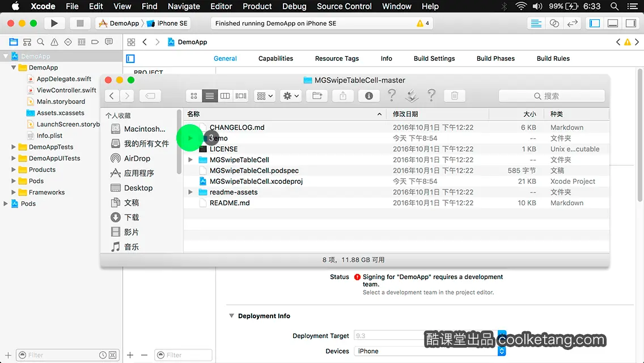Expand the Frameworks group in navigator
Screen dimensions: 644x363
click(14, 192)
